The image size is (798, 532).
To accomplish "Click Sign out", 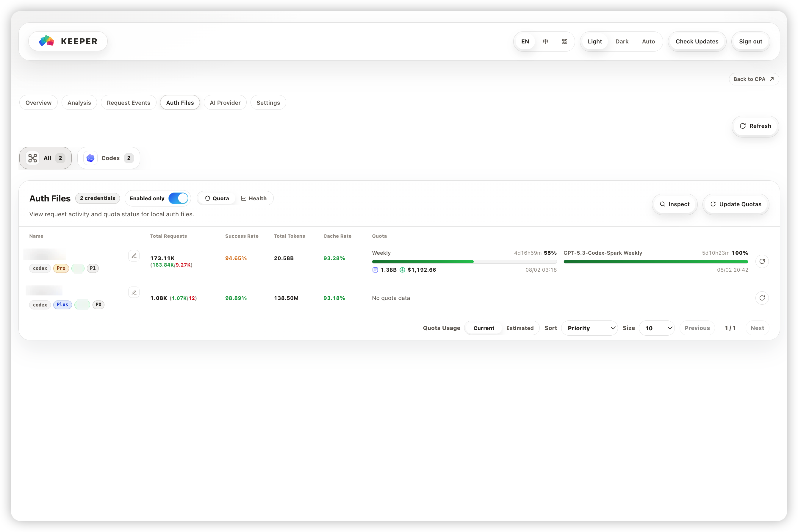I will (750, 41).
